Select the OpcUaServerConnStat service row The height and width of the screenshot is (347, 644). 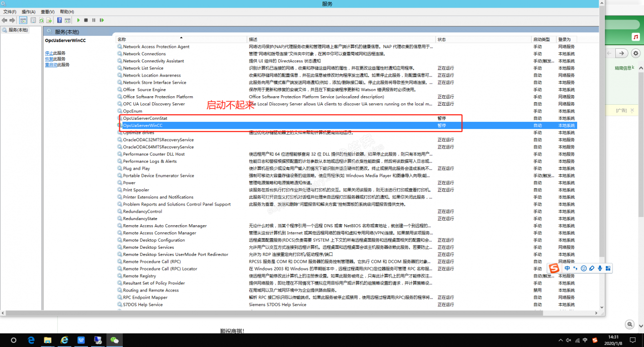click(347, 118)
